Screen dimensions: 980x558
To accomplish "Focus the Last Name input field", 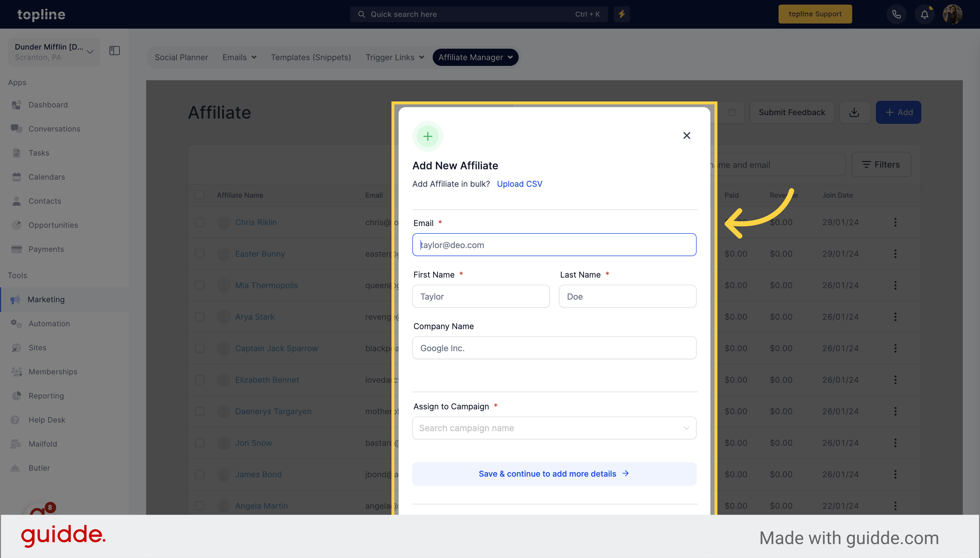I will [627, 296].
